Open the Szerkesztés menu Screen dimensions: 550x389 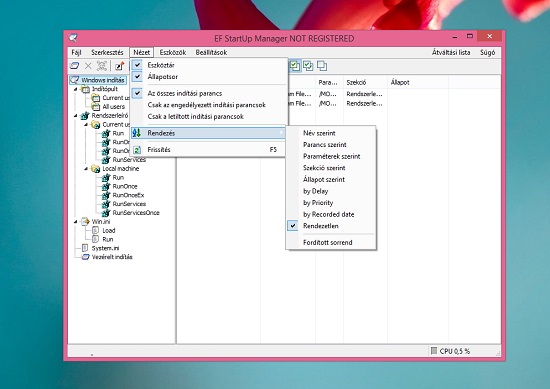point(107,52)
